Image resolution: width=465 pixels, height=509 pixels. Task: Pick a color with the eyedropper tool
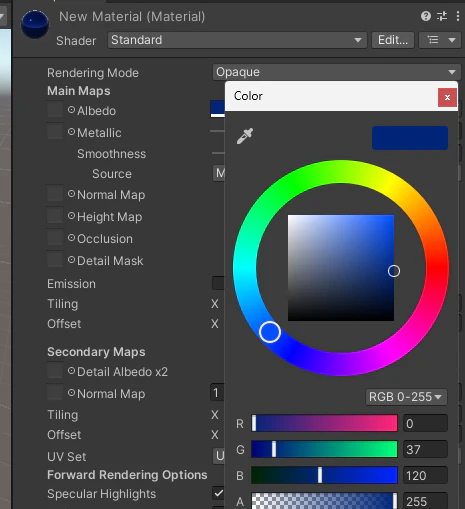click(x=245, y=136)
